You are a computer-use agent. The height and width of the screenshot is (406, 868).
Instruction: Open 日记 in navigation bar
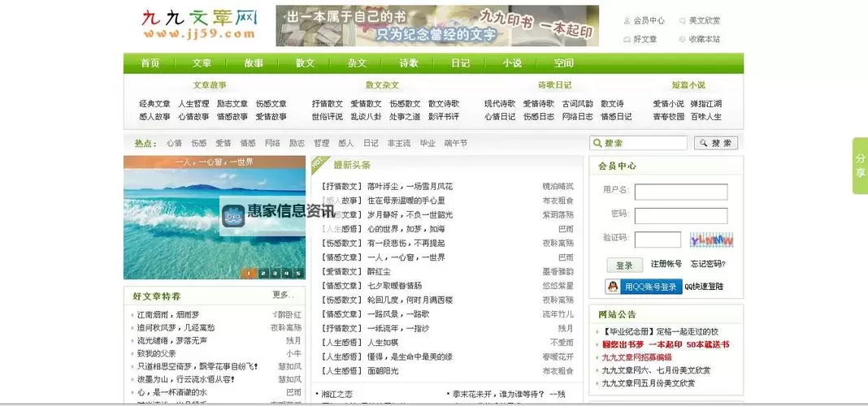pos(460,63)
